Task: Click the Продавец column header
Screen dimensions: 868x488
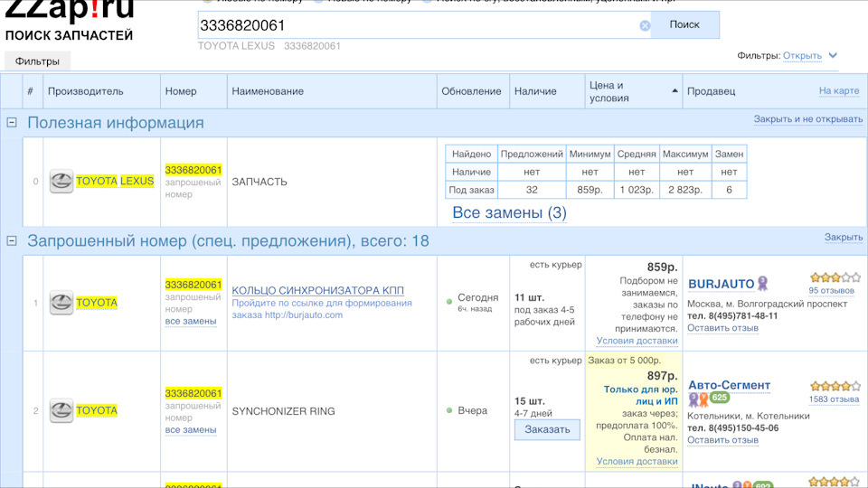Action: tap(711, 91)
